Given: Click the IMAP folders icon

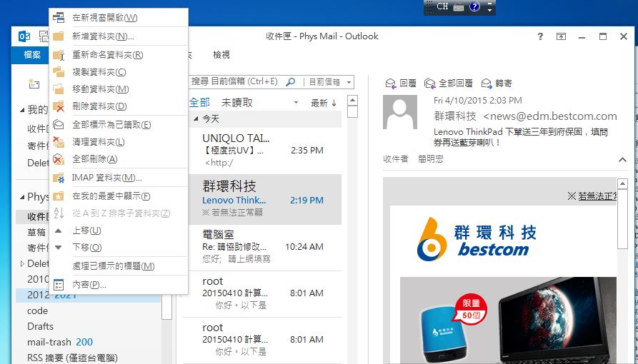Looking at the screenshot, I should tap(59, 178).
